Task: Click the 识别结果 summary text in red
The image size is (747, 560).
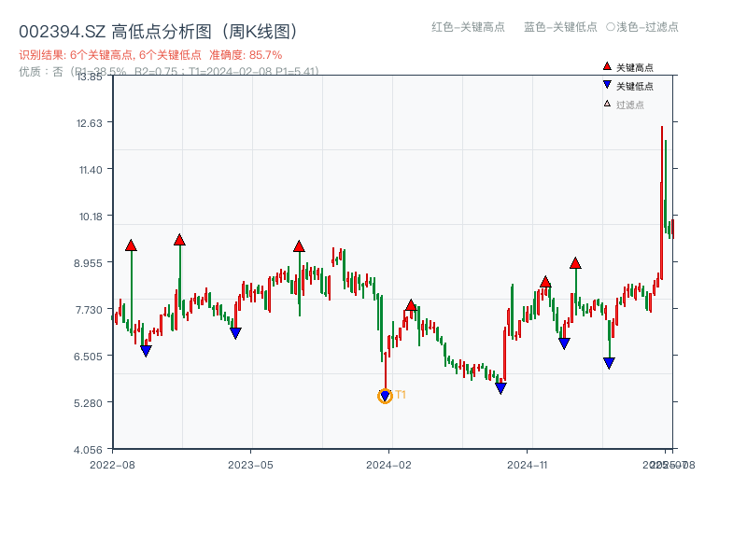Action: pyautogui.click(x=150, y=55)
